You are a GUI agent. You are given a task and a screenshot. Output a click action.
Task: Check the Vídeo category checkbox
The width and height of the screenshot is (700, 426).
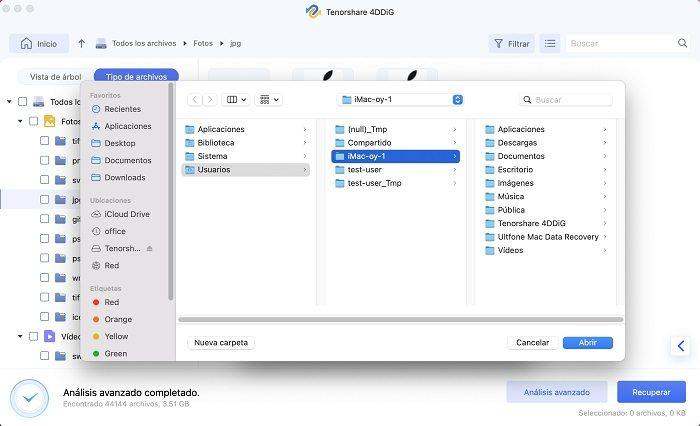click(33, 336)
